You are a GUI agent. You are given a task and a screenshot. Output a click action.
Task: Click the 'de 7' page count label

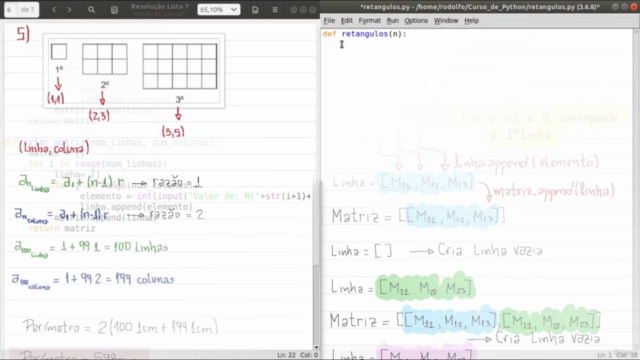tap(28, 9)
